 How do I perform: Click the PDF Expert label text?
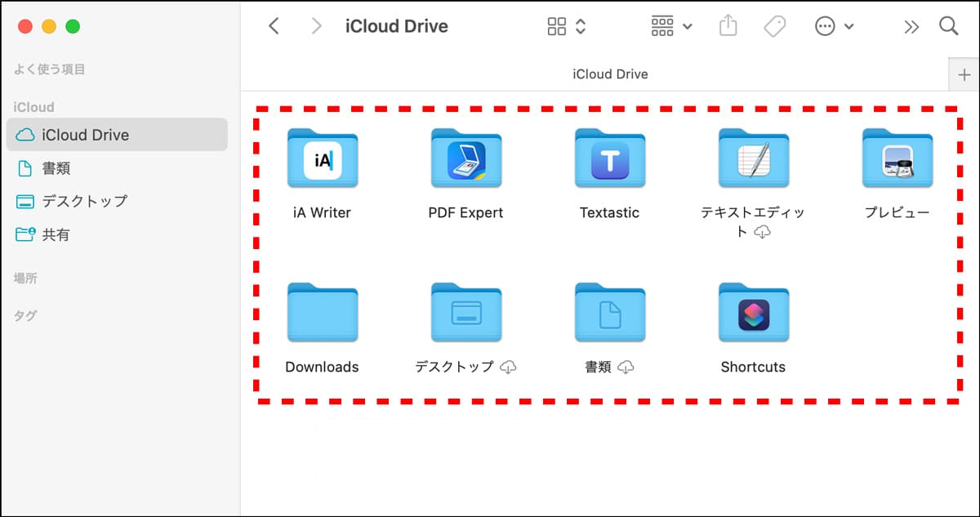pos(465,212)
